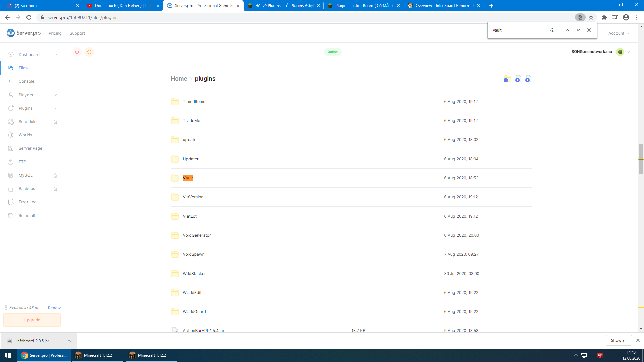Viewport: 644px width, 362px height.
Task: Open the Account dropdown menu
Action: [x=619, y=33]
